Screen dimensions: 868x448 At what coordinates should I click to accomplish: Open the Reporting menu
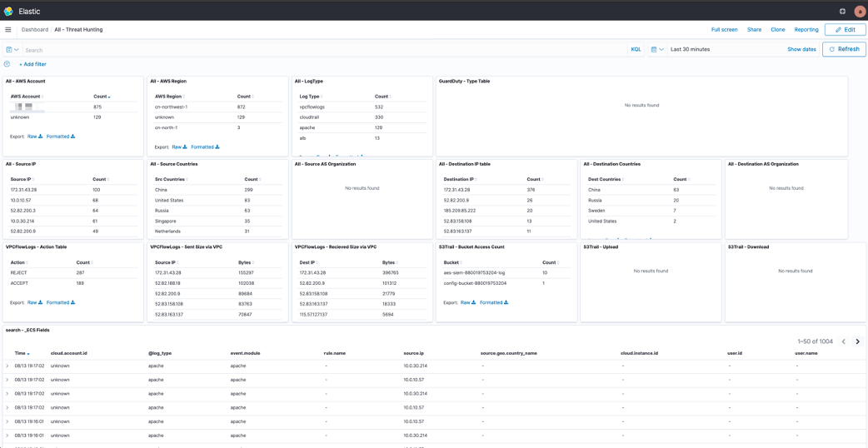806,30
